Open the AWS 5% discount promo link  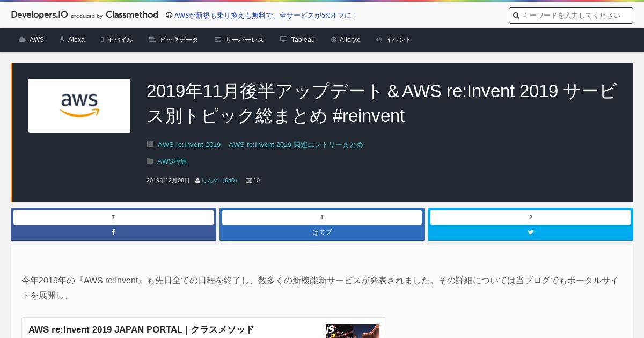tap(266, 16)
